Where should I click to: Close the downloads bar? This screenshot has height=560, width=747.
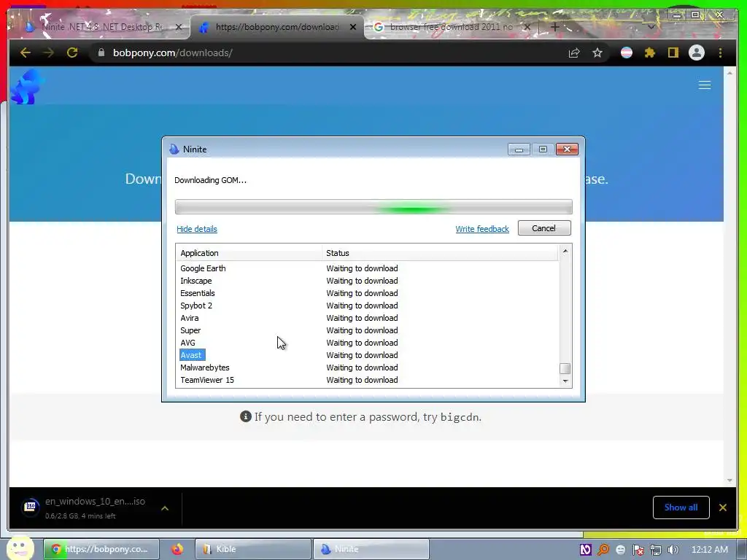[723, 507]
